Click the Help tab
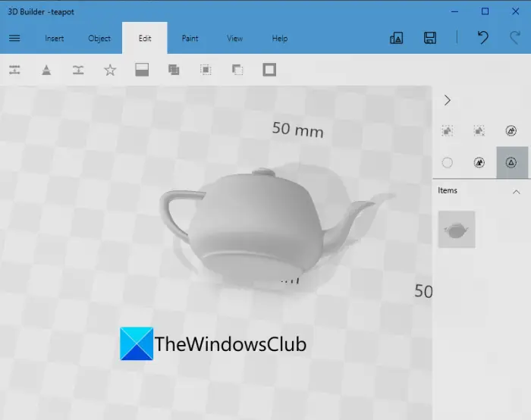The height and width of the screenshot is (420, 531). 280,38
